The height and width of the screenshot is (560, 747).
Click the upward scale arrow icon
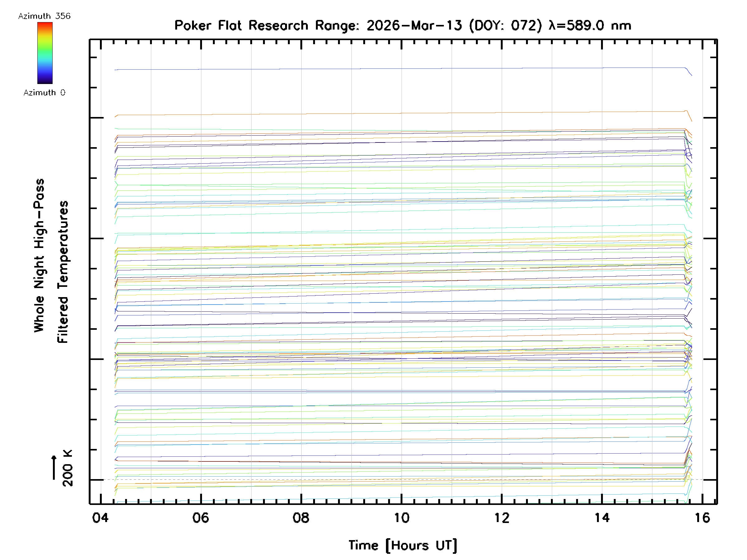pyautogui.click(x=54, y=468)
